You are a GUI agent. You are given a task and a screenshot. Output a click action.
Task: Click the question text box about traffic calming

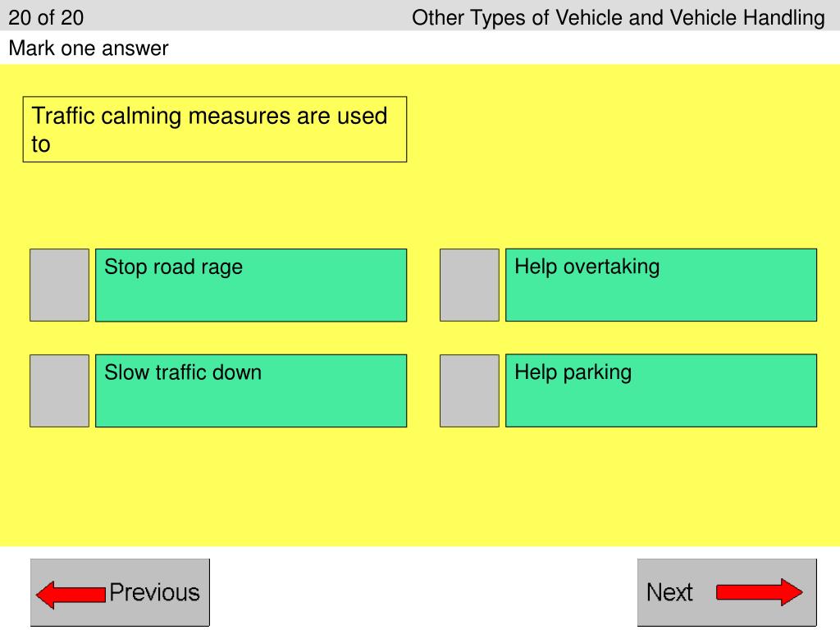[x=215, y=129]
